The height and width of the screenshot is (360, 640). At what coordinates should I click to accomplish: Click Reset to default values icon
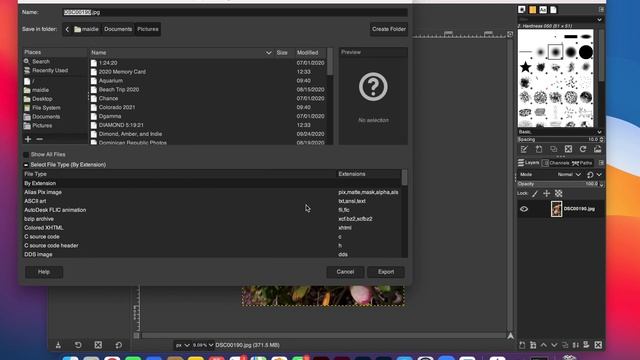point(118,345)
